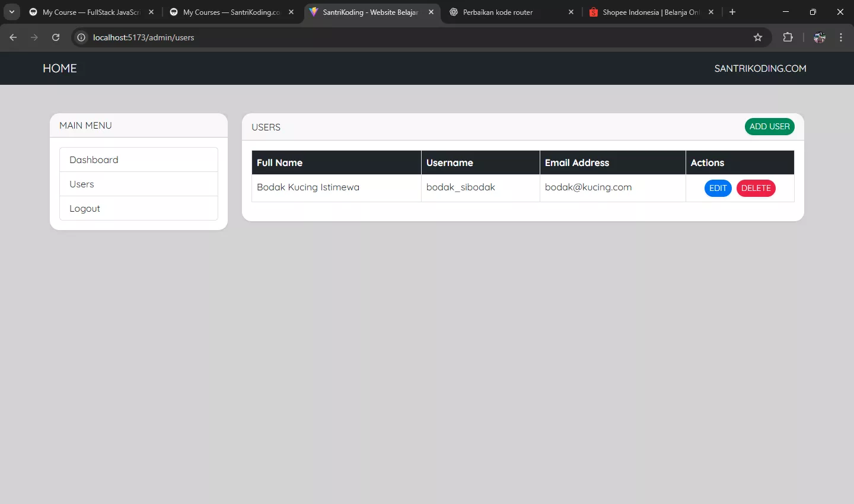This screenshot has width=854, height=504.
Task: Click the green ADD USER button
Action: 769,126
